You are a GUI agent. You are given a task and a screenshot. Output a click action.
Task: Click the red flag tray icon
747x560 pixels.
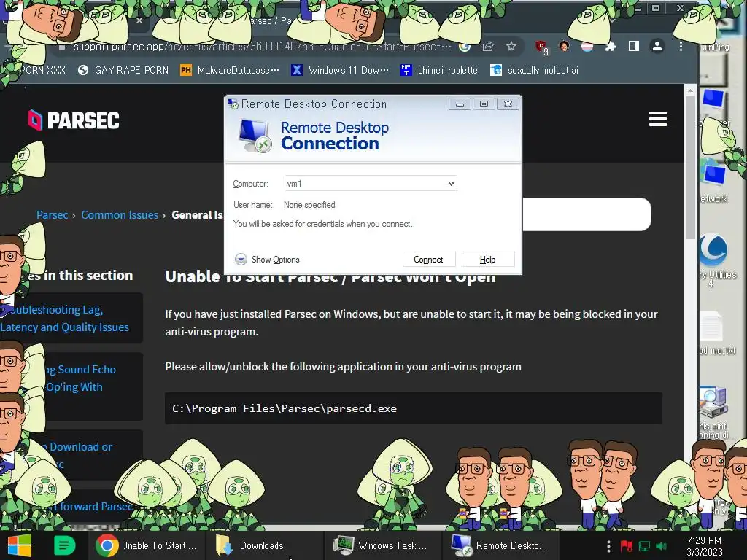[x=626, y=546]
